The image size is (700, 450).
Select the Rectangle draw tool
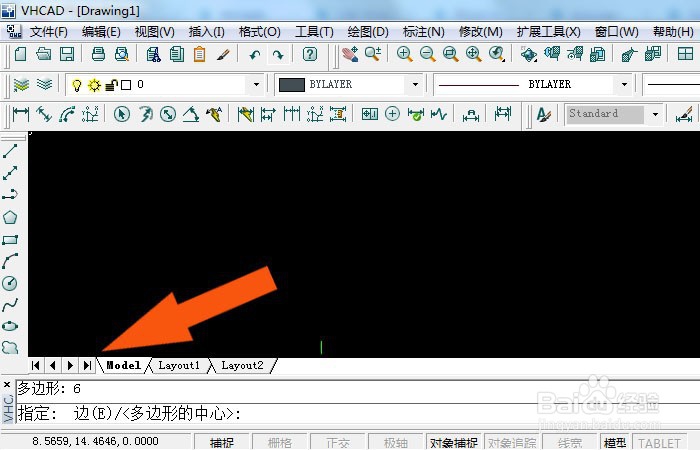coord(10,240)
